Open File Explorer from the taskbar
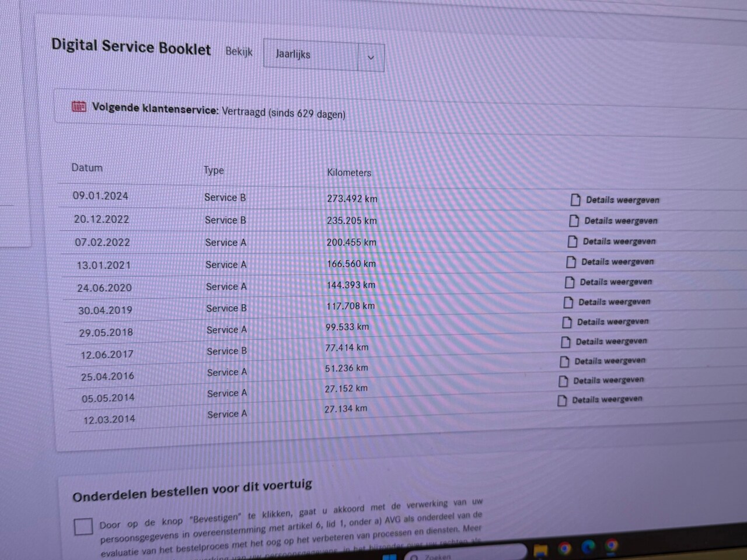 (x=541, y=550)
